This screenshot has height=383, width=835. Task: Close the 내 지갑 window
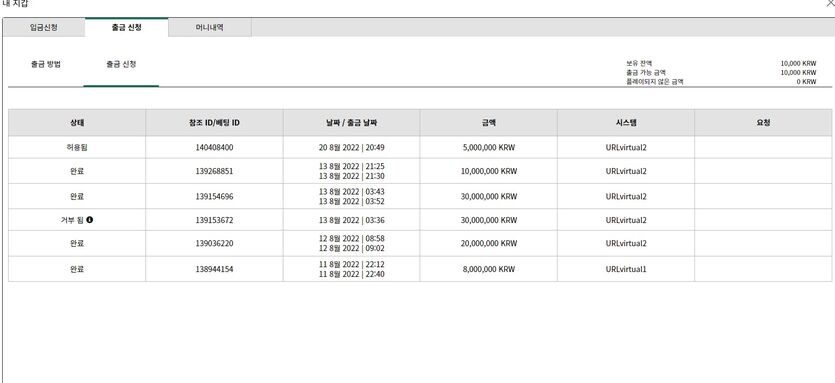click(830, 3)
